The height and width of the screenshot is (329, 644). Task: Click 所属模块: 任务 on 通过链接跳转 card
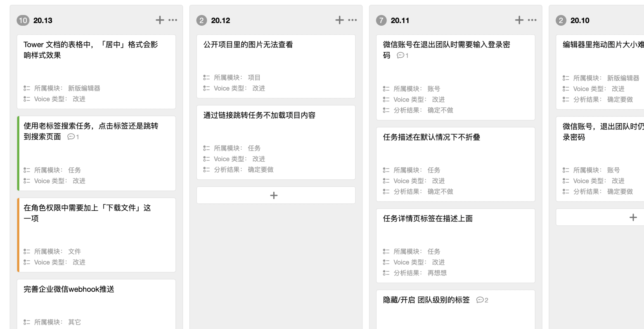(x=232, y=148)
